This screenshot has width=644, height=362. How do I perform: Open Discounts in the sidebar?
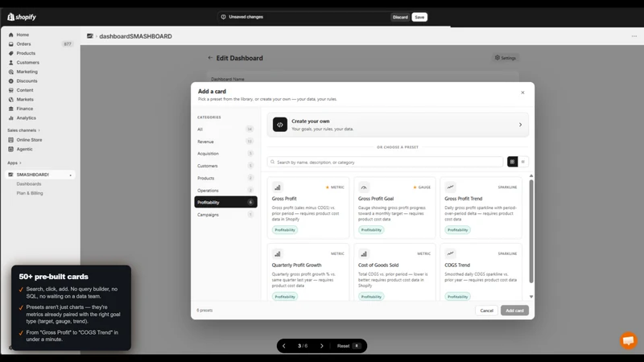27,81
